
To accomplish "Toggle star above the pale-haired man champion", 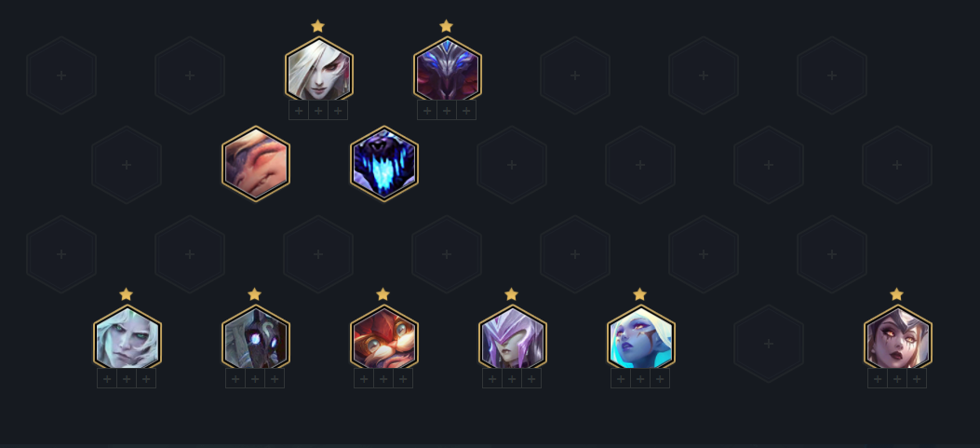I will click(x=126, y=294).
